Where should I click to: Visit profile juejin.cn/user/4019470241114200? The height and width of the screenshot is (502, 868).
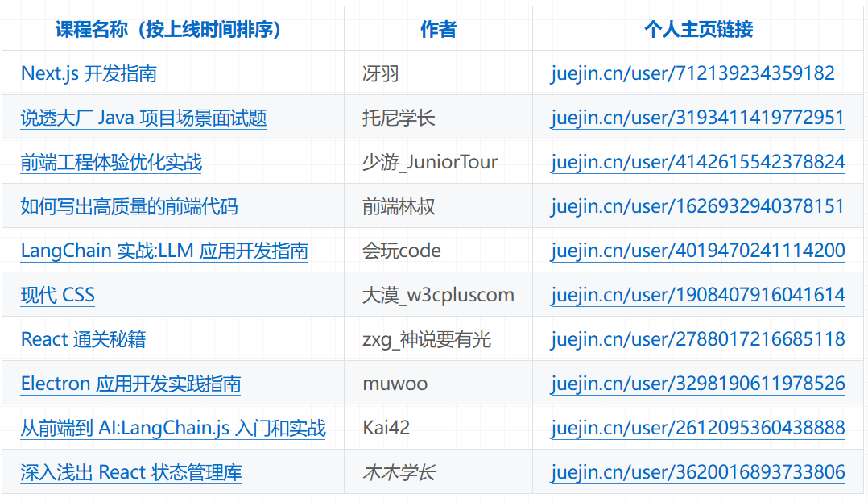tap(697, 251)
